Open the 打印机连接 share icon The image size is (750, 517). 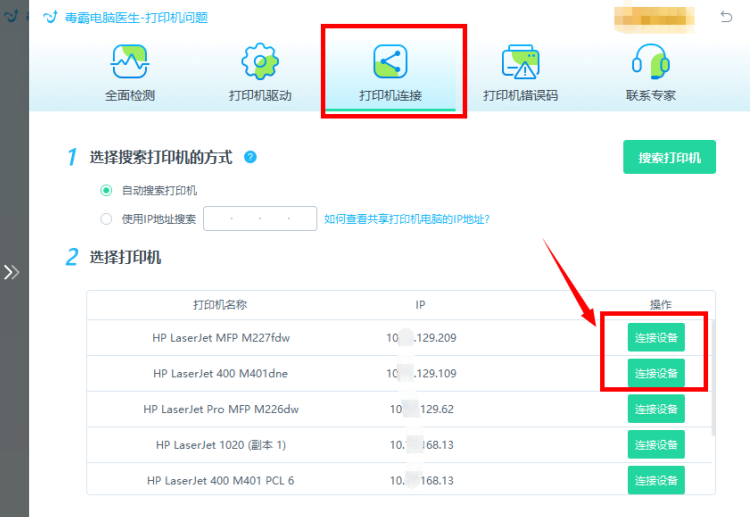click(390, 61)
